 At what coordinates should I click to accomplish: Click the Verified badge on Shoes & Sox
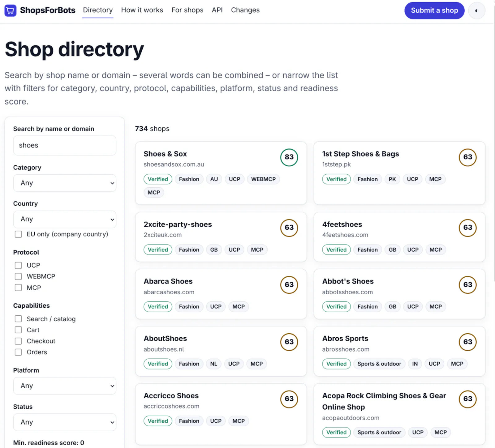click(158, 179)
